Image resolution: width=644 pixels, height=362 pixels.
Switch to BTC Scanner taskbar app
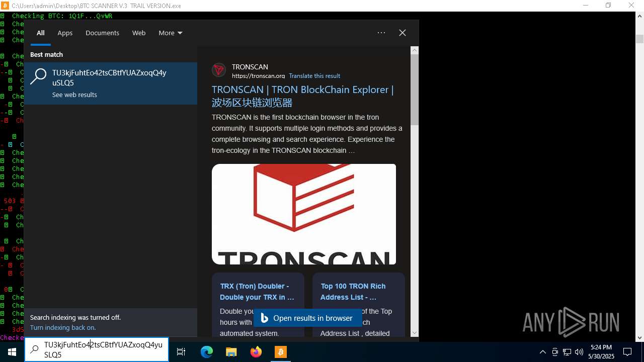(281, 352)
